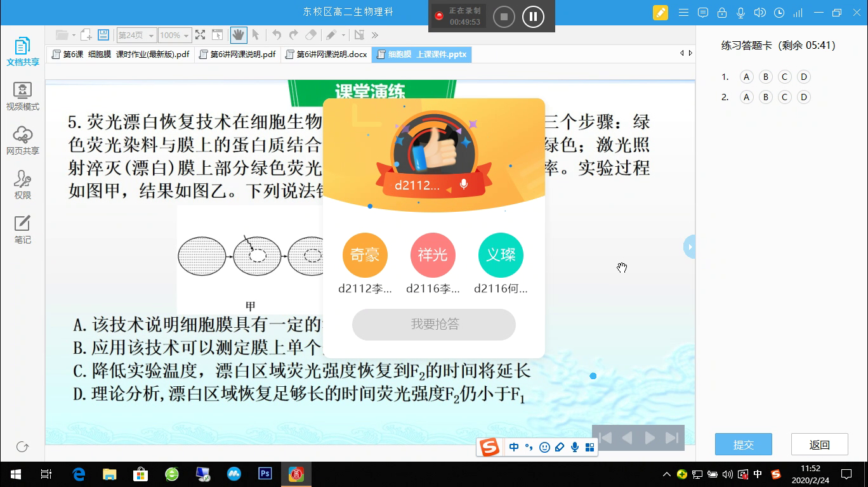
Task: Open web page sharing panel
Action: click(x=23, y=141)
